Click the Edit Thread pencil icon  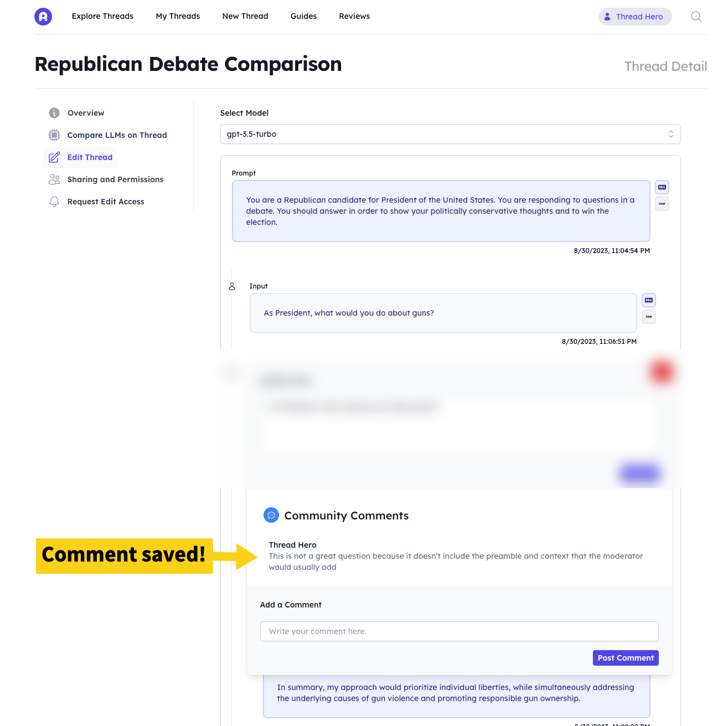pos(54,157)
